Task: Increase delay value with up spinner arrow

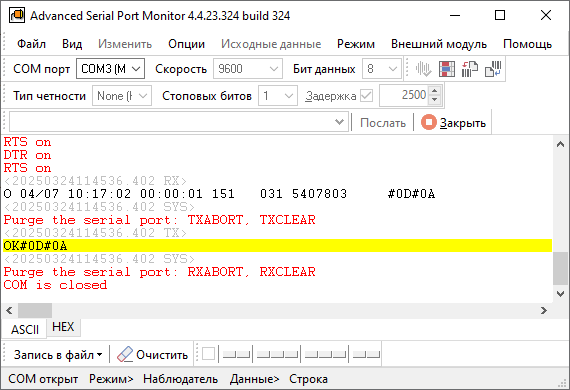Action: point(435,91)
